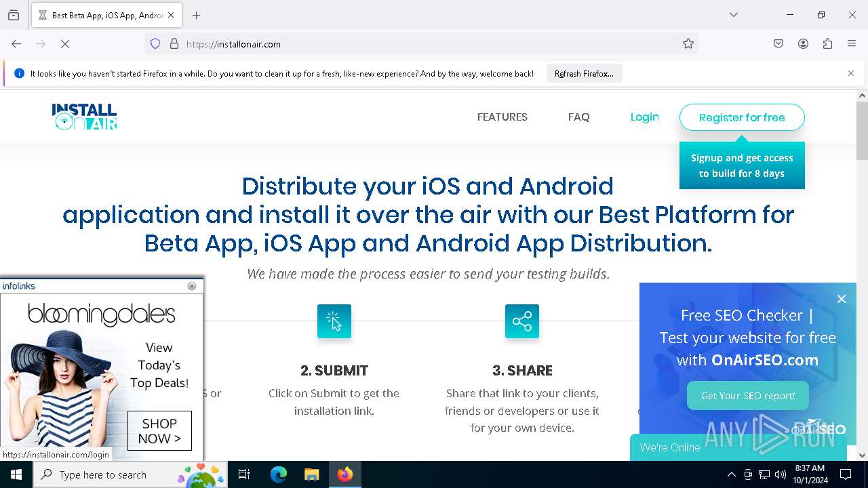Image resolution: width=868 pixels, height=488 pixels.
Task: Click the OnAirSEO.com link text in popup
Action: click(765, 360)
